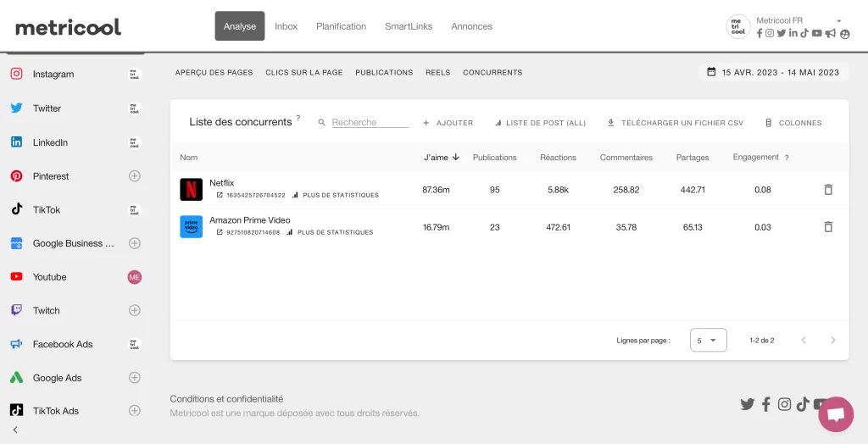Open the chat support bubble
The height and width of the screenshot is (444, 868).
point(835,414)
